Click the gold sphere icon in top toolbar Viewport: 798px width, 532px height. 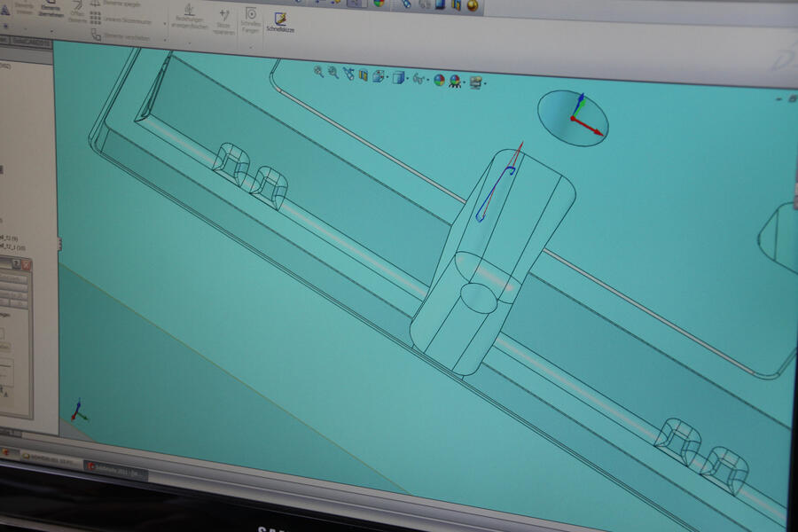[473, 5]
